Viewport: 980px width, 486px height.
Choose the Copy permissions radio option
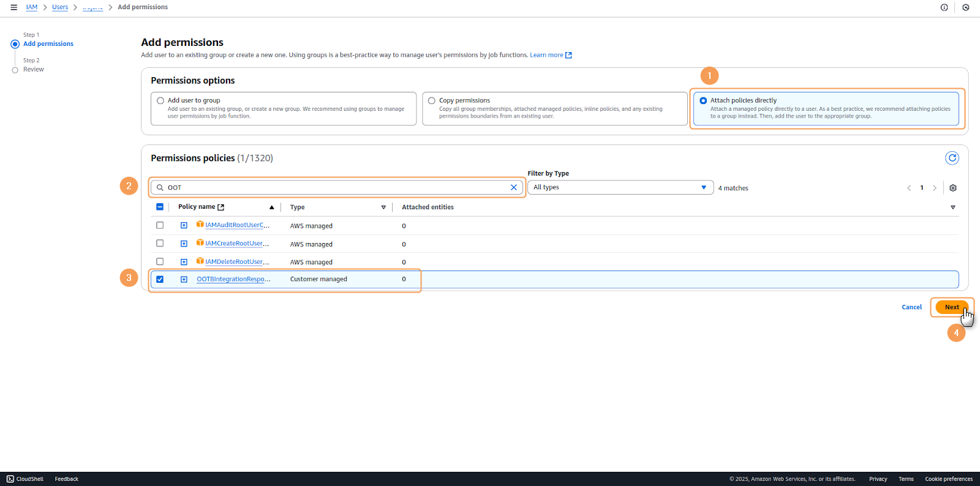(x=432, y=100)
